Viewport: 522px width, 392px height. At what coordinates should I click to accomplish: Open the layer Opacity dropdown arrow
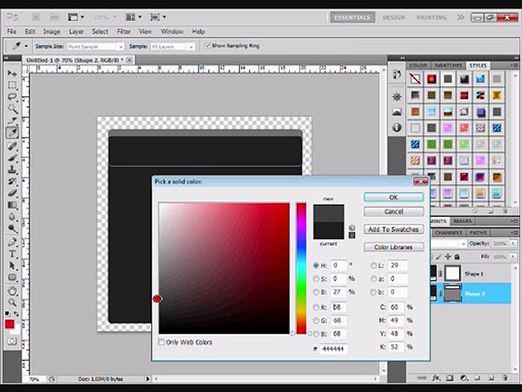pyautogui.click(x=513, y=244)
